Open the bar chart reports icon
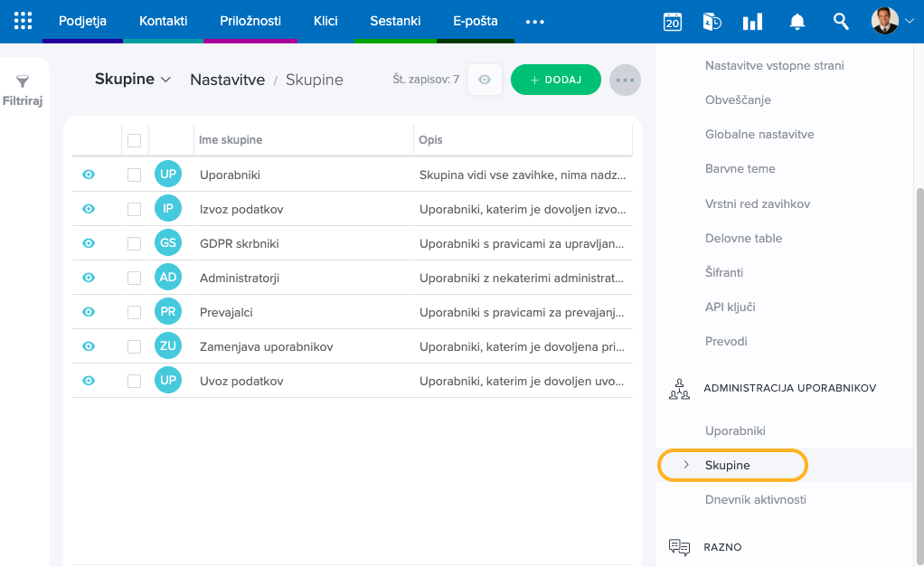Viewport: 924px width, 567px height. coord(752,22)
